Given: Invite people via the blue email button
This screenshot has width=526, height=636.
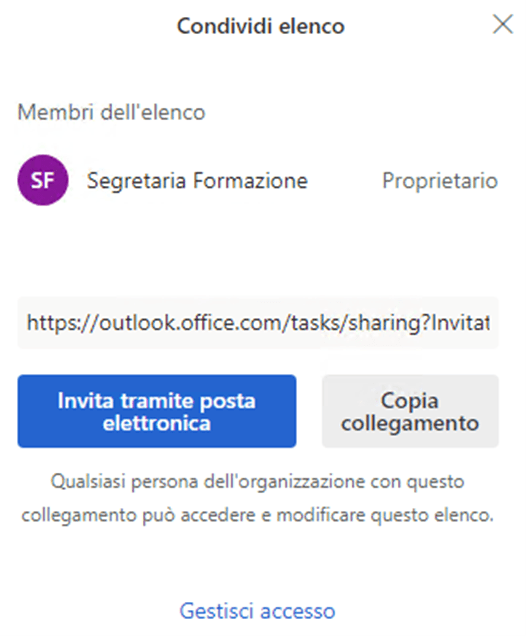Looking at the screenshot, I should pyautogui.click(x=157, y=411).
